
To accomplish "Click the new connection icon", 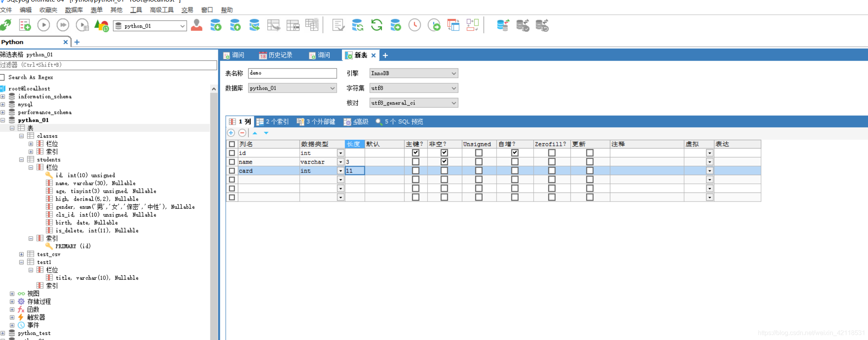I will [6, 25].
